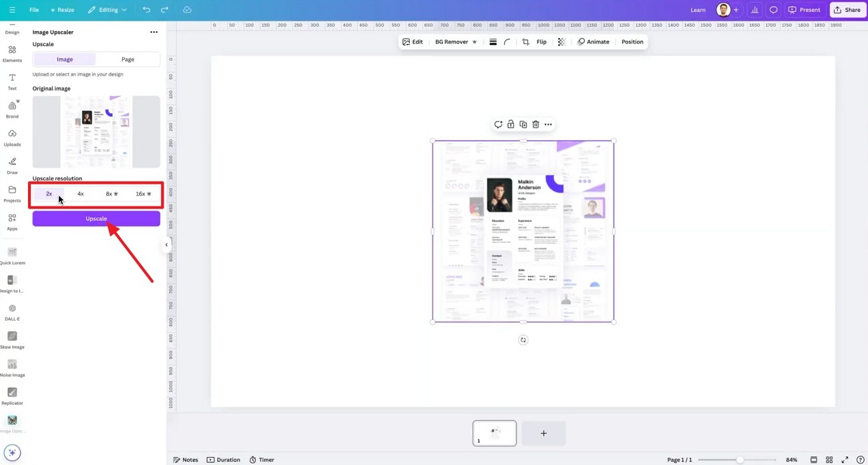Add collaborator with plus icon
The height and width of the screenshot is (465, 868).
coord(736,10)
